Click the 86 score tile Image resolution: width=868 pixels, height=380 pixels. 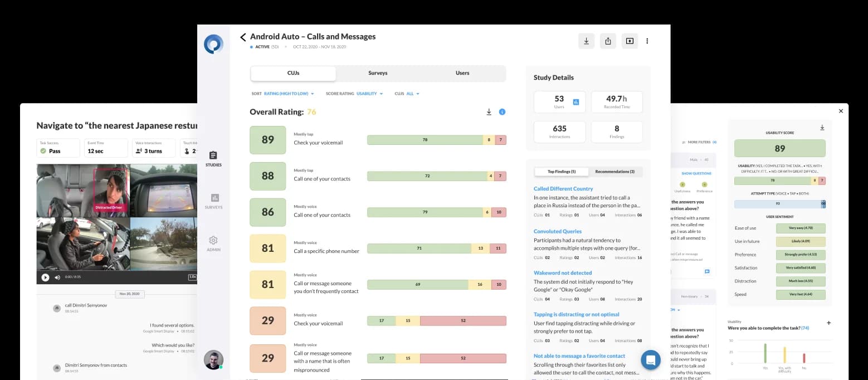tap(268, 212)
